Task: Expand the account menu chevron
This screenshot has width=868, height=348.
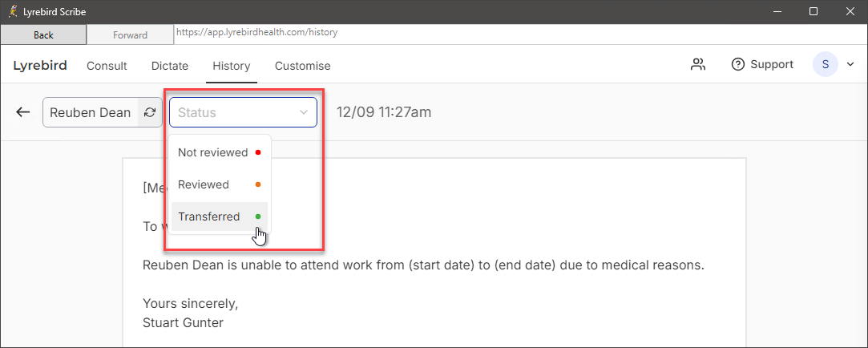Action: (851, 65)
